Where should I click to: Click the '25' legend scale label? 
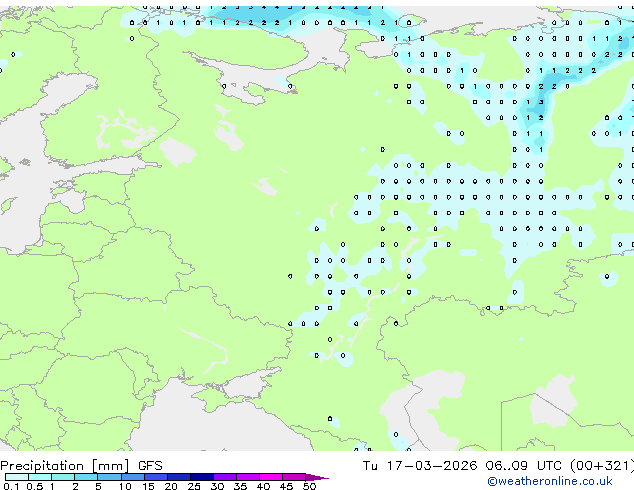click(x=194, y=486)
